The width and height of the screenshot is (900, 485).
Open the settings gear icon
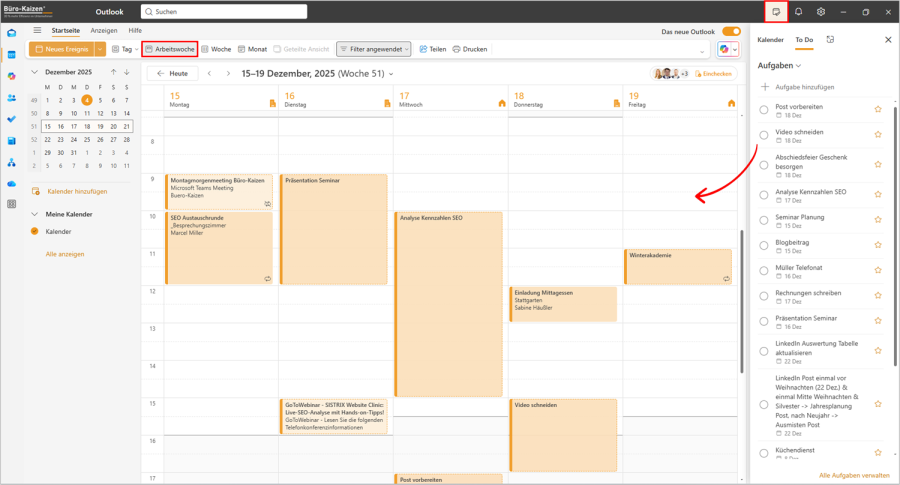[821, 11]
